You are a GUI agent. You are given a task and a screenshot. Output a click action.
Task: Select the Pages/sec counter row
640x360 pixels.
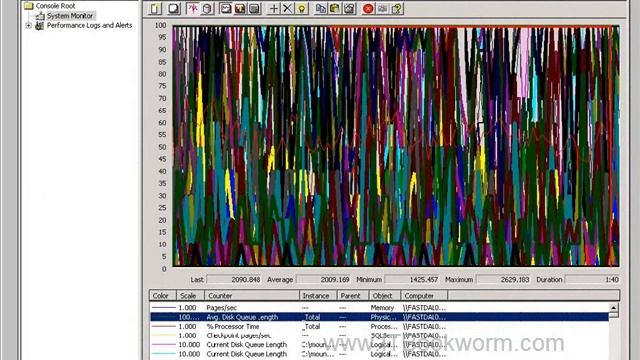(379, 308)
